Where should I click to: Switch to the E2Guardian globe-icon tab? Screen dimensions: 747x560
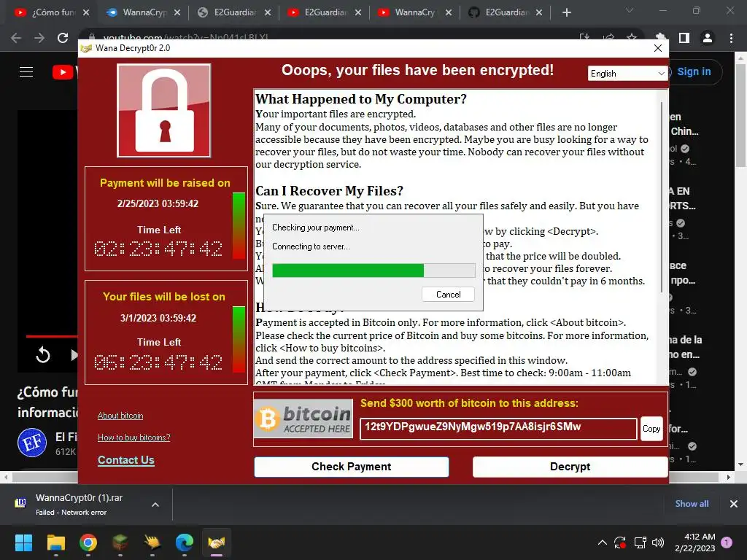tap(234, 12)
